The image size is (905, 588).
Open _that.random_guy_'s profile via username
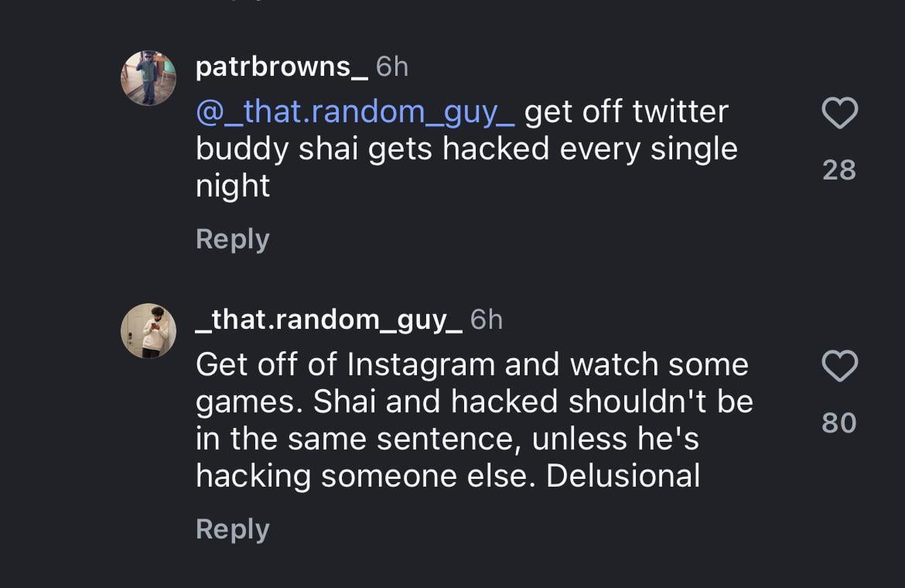pos(326,318)
